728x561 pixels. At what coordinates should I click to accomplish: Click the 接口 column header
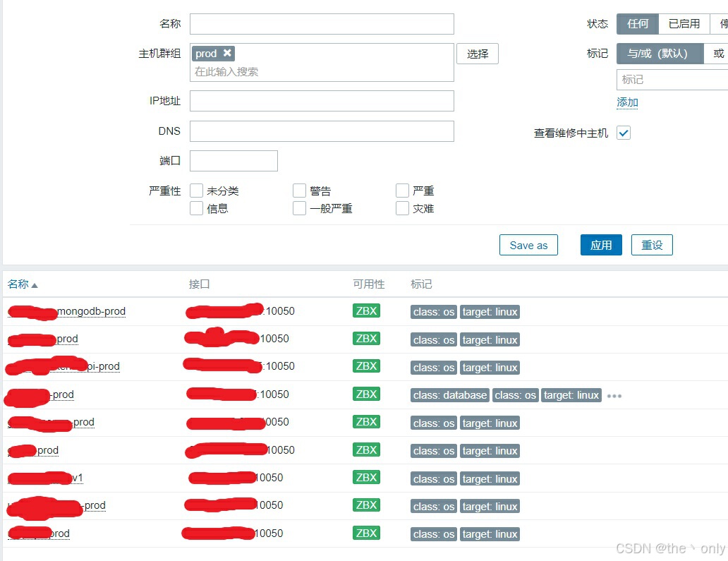pyautogui.click(x=199, y=284)
